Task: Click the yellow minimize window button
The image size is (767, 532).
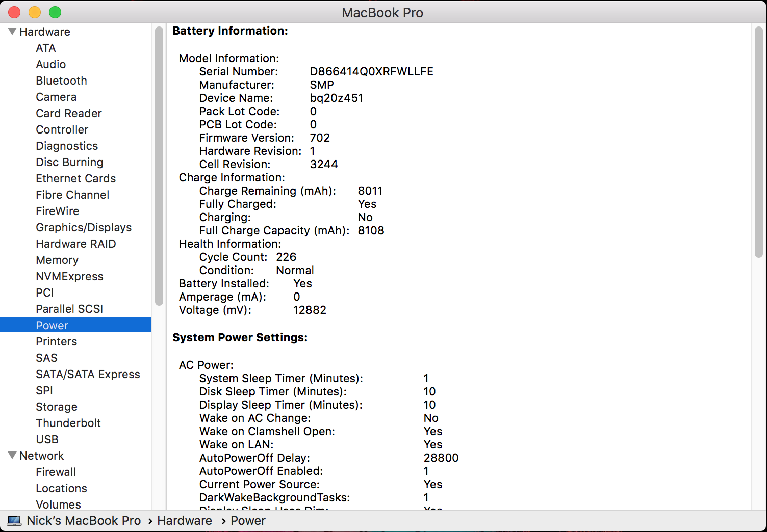Action: coord(35,12)
